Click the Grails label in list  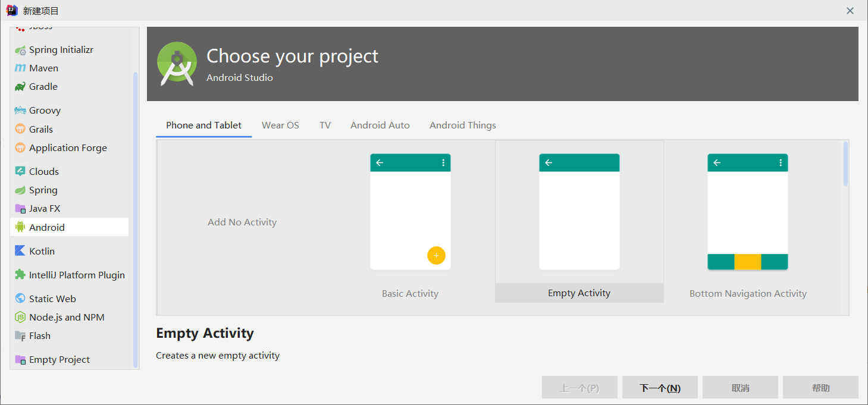(41, 129)
